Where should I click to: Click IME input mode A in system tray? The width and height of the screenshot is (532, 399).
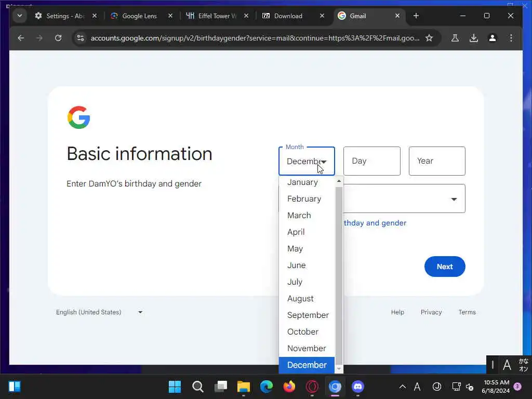[x=417, y=387]
